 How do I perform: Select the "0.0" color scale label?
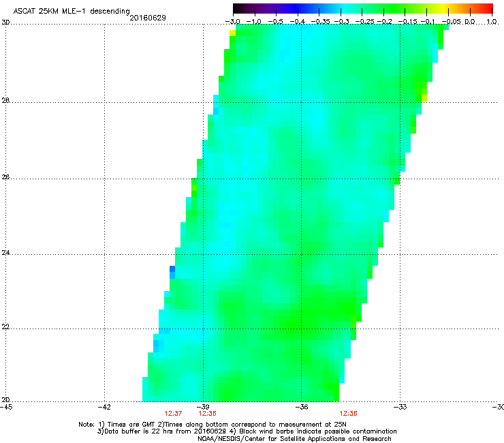pos(470,22)
